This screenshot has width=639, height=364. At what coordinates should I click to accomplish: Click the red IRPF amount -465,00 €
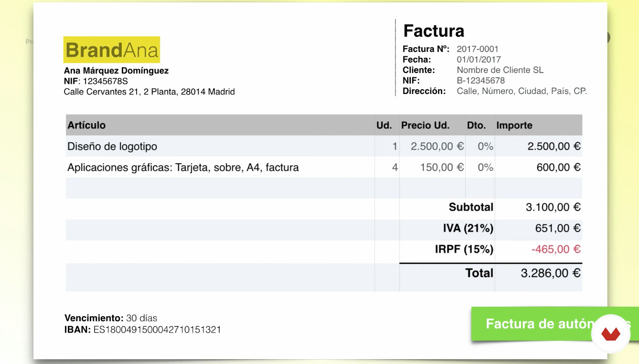556,249
